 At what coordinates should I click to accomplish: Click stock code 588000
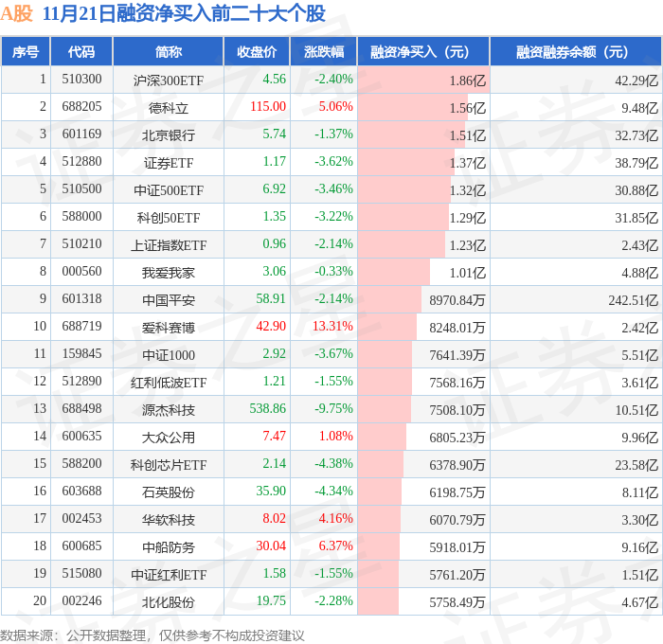(x=81, y=217)
